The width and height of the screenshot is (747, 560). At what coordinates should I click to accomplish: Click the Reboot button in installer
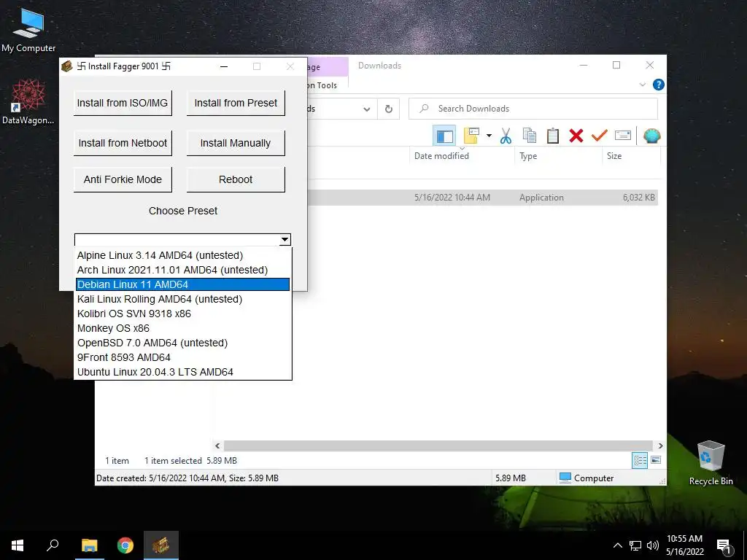pos(236,179)
